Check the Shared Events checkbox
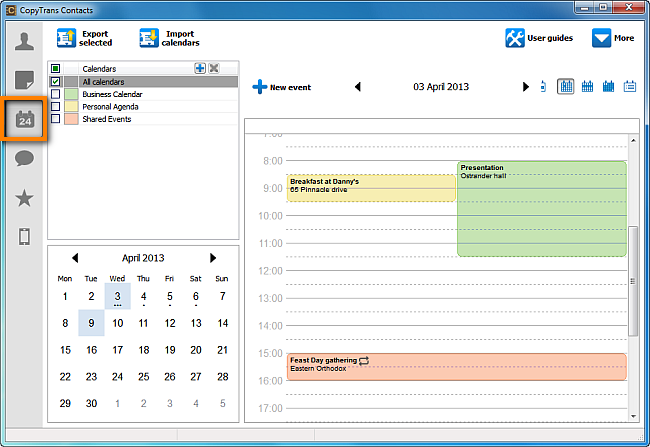 tap(56, 119)
